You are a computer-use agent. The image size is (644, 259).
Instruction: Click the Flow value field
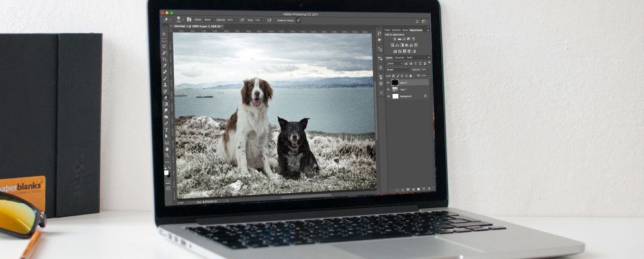[x=257, y=20]
